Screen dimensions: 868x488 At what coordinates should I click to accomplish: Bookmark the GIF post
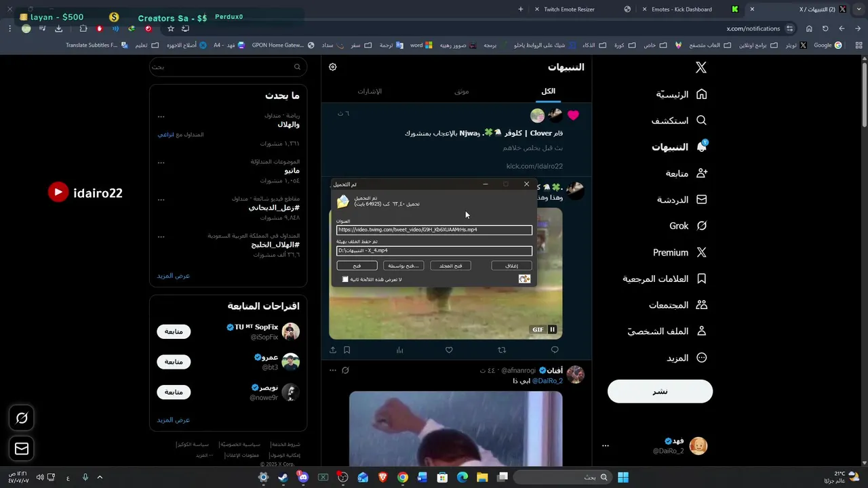click(x=347, y=350)
